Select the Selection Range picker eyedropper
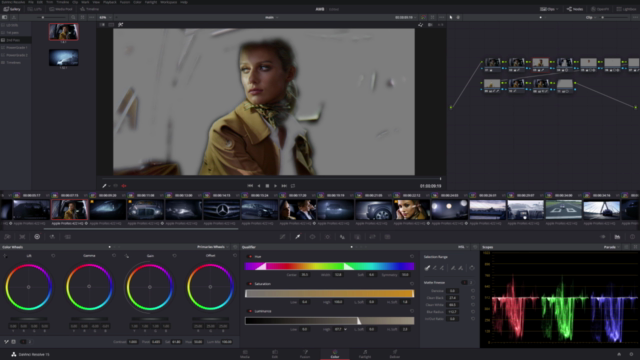This screenshot has width=640, height=360. [427, 268]
